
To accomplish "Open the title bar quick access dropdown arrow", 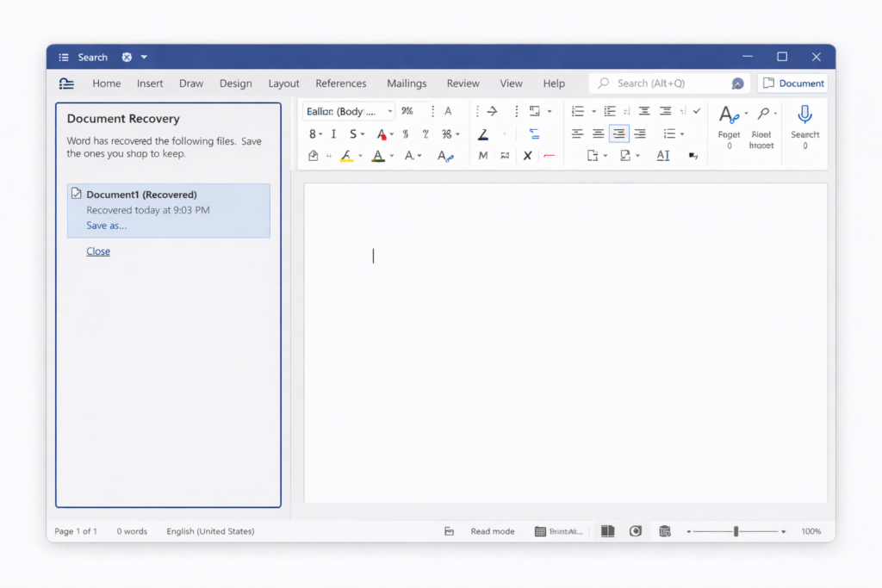I will [144, 58].
